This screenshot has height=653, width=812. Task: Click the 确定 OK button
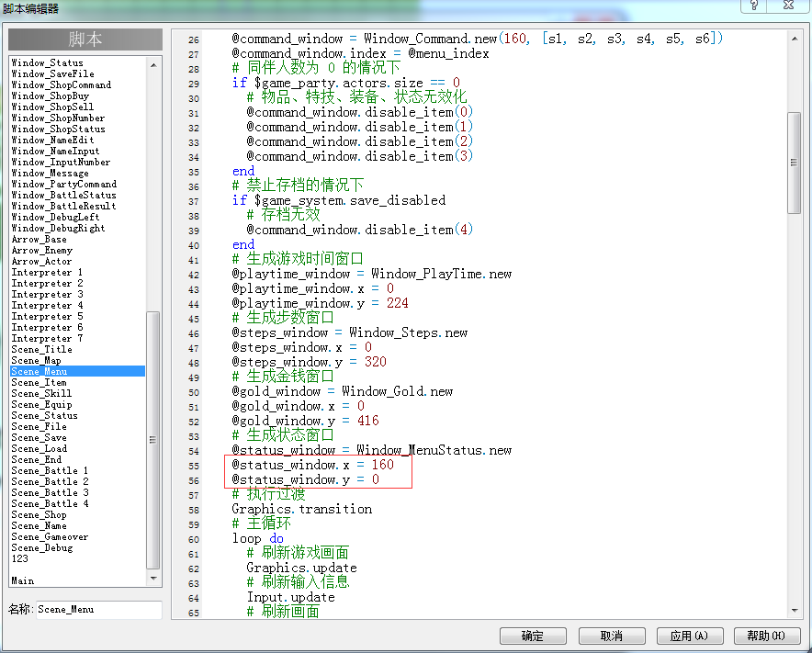tap(533, 636)
